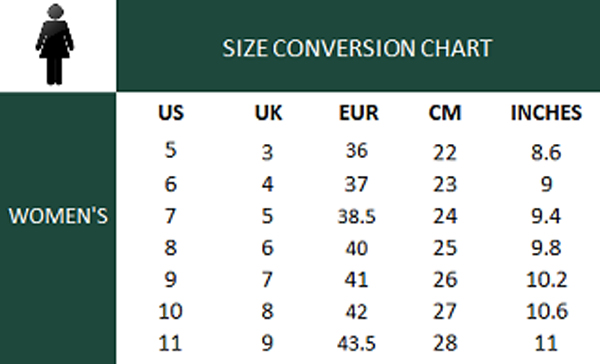Select the 8.6 inches value

coord(546,152)
